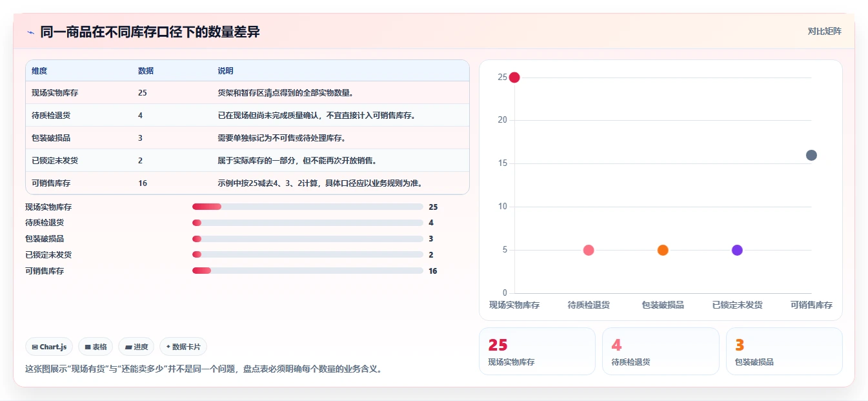Click the 包装破损品 x-axis label

663,305
